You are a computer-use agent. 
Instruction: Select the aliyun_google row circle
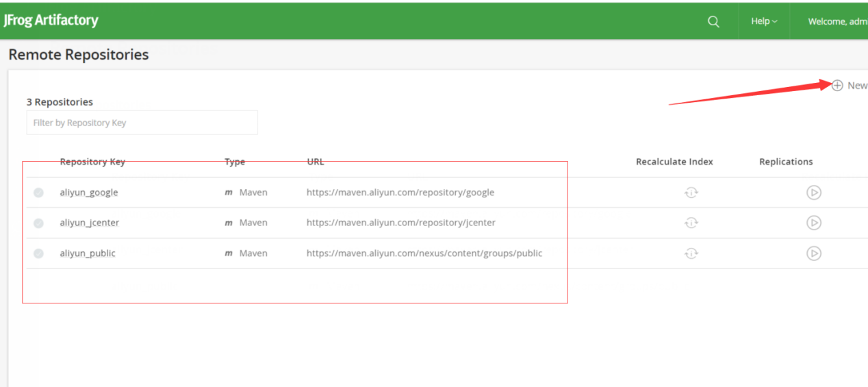(38, 192)
